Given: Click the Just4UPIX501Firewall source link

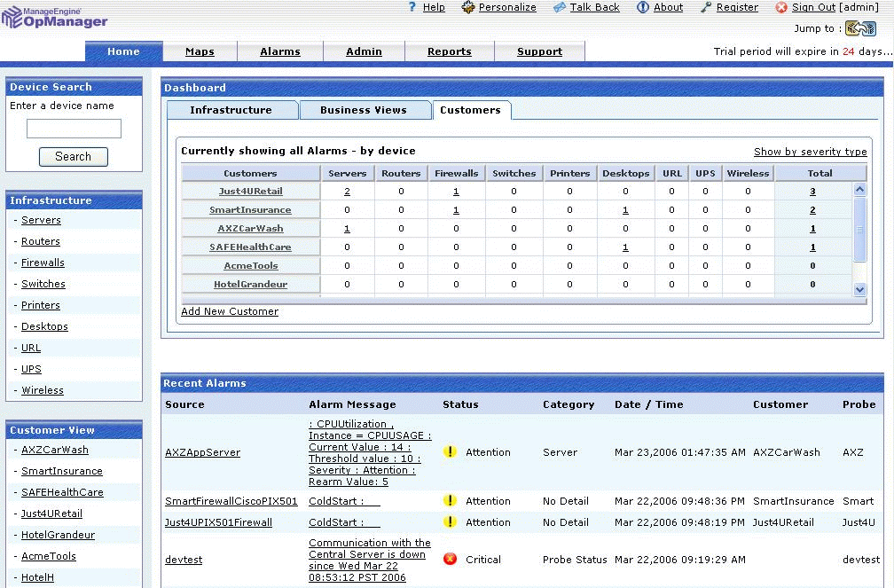Looking at the screenshot, I should coord(218,522).
